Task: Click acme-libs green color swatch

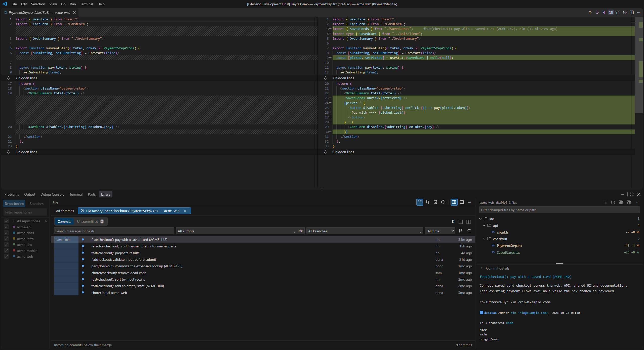Action: point(14,245)
